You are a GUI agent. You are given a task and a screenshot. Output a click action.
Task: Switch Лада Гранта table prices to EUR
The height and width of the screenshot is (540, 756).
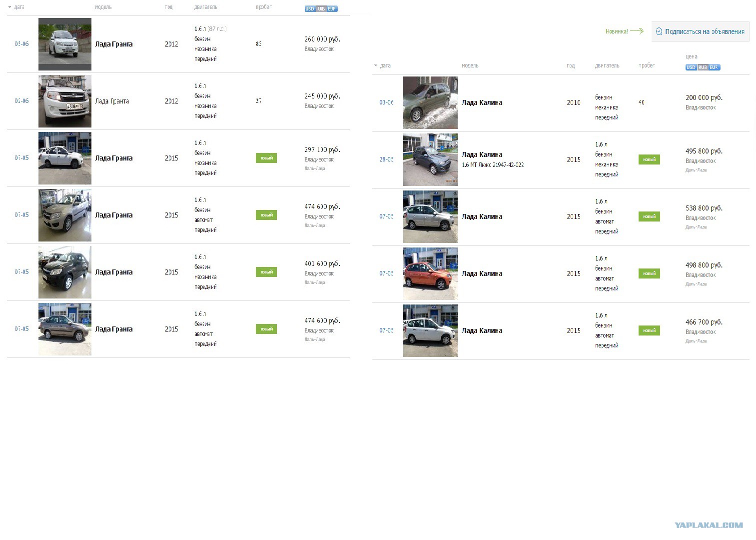tap(332, 9)
